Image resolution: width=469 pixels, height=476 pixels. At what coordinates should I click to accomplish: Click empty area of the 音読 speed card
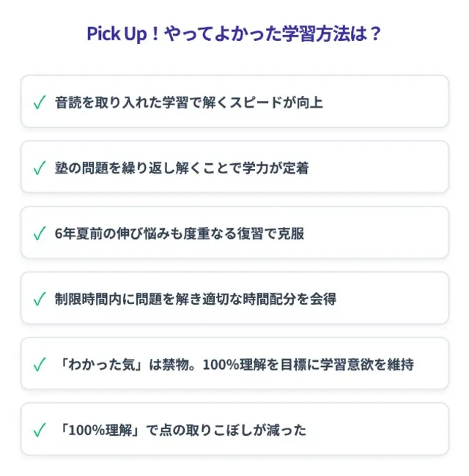click(x=385, y=101)
